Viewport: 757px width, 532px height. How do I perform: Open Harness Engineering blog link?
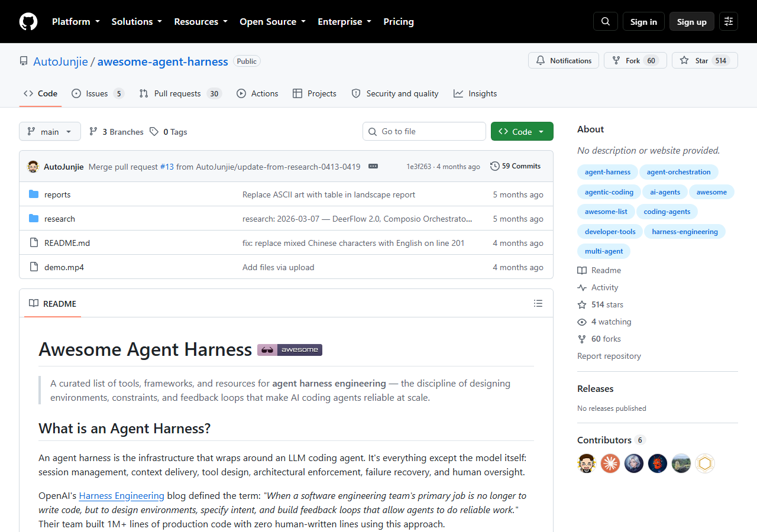click(x=122, y=495)
